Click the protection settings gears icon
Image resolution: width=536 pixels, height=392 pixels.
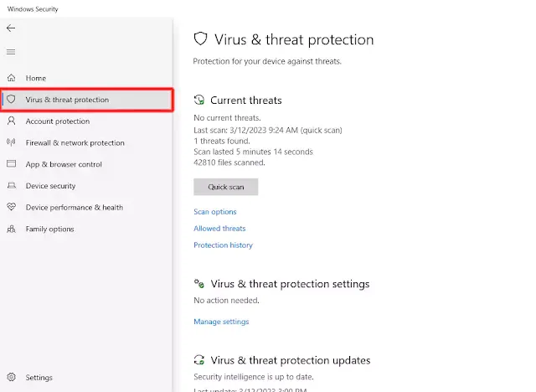click(199, 284)
